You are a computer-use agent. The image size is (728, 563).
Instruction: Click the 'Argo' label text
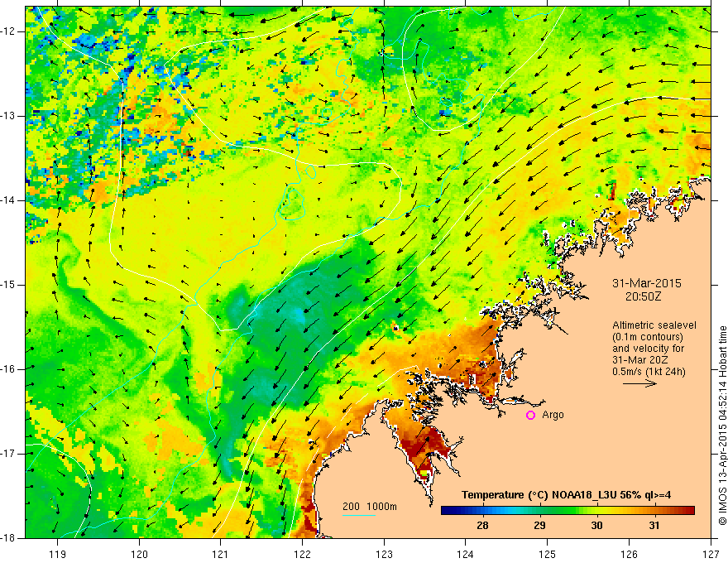(553, 415)
